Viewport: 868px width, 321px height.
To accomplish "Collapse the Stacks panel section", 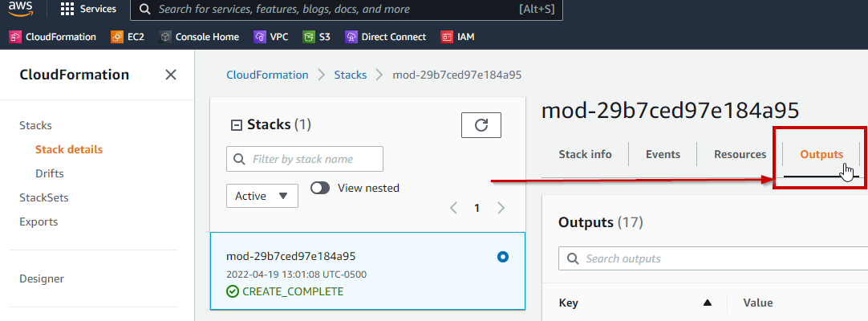I will (237, 124).
